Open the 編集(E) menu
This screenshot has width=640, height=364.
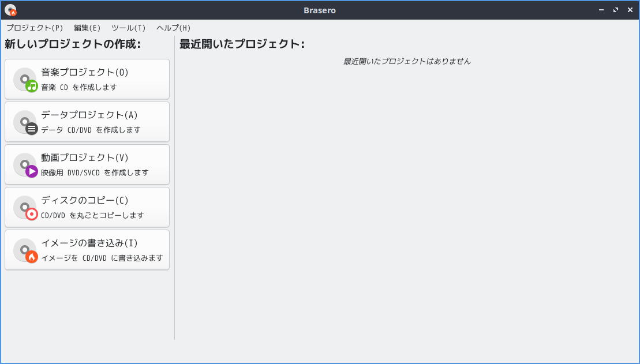(87, 28)
